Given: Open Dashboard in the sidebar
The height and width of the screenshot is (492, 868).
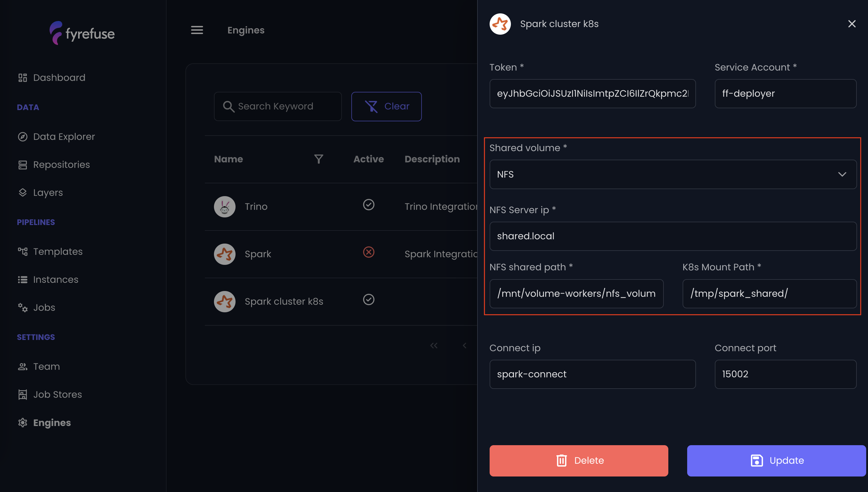Looking at the screenshot, I should click(51, 78).
